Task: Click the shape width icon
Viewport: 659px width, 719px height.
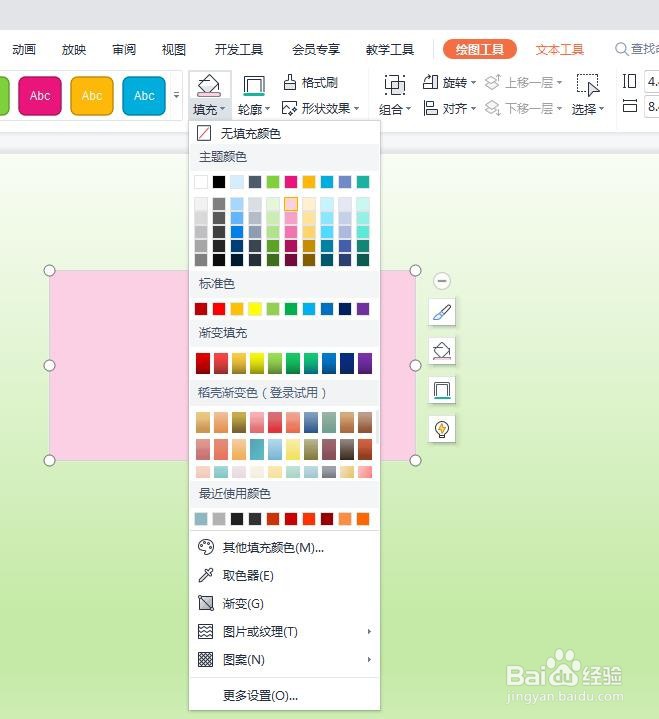Action: [x=629, y=106]
